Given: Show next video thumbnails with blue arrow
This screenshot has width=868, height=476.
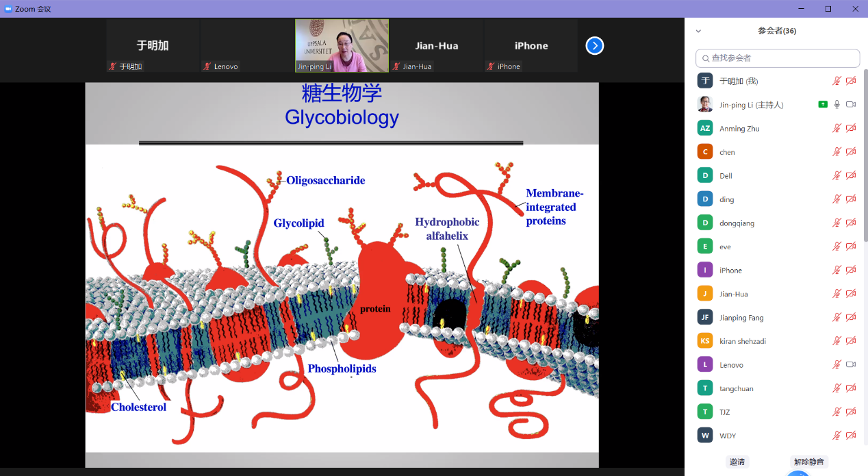Looking at the screenshot, I should pos(595,46).
